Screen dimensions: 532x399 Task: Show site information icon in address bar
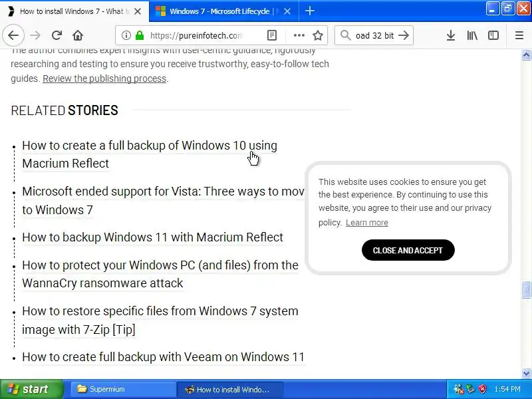point(126,35)
